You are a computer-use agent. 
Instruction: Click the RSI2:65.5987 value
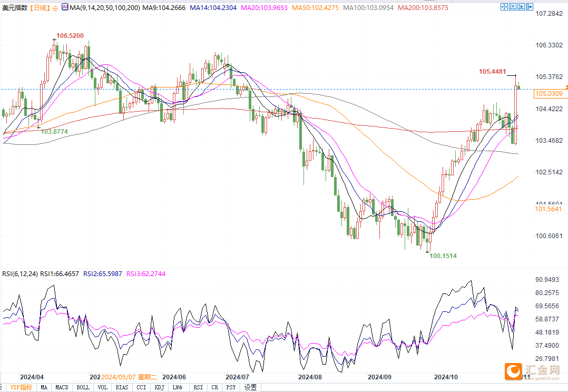103,274
